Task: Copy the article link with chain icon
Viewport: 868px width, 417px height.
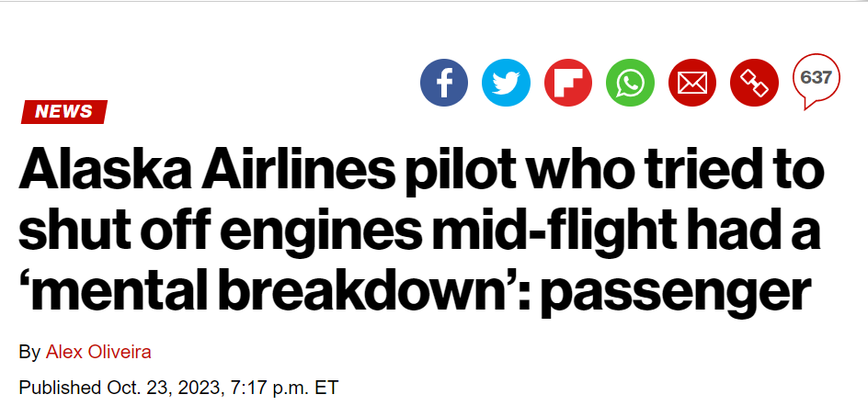Action: (755, 83)
